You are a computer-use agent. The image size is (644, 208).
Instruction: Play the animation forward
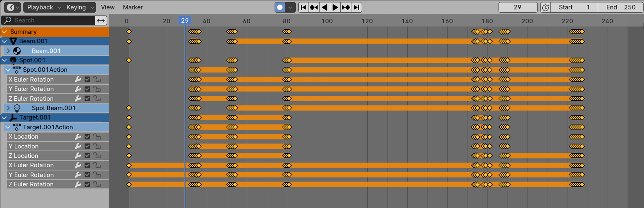coord(335,7)
